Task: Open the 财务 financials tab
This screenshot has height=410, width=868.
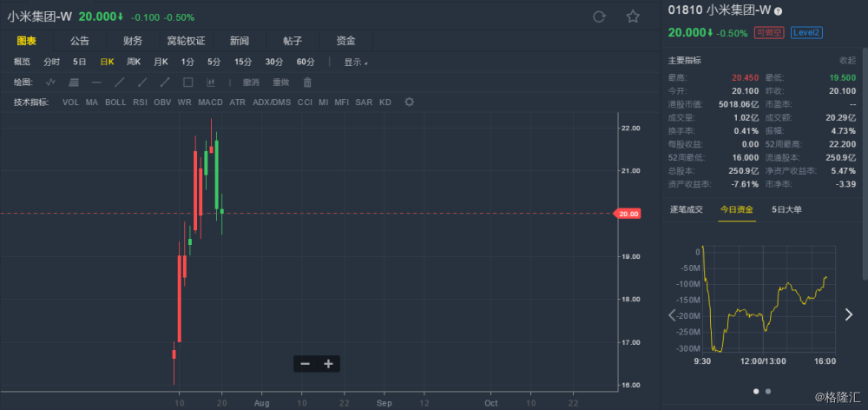Action: 133,41
